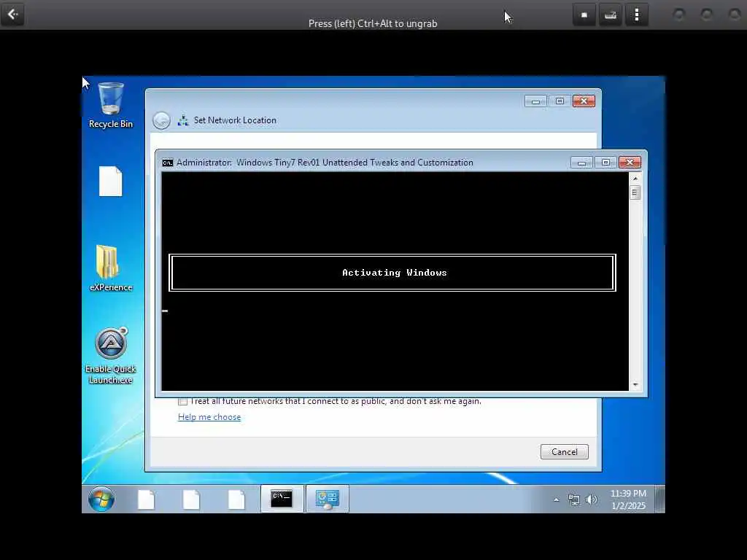
Task: Maximize the Set Network Location window
Action: [x=560, y=101]
